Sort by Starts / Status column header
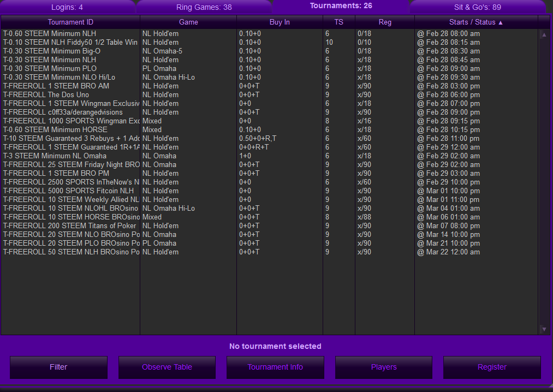Viewport: 553px width, 392px height. pyautogui.click(x=475, y=22)
